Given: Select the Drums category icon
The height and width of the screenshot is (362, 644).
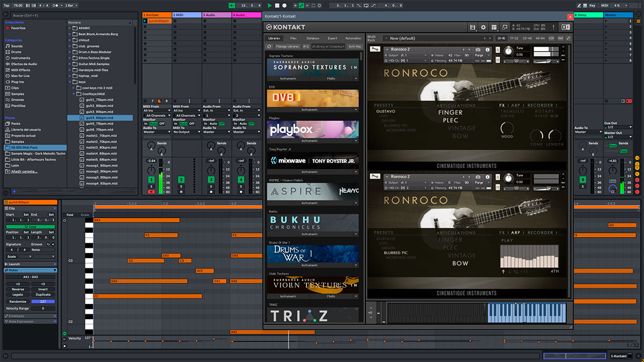Looking at the screenshot, I should tap(8, 52).
